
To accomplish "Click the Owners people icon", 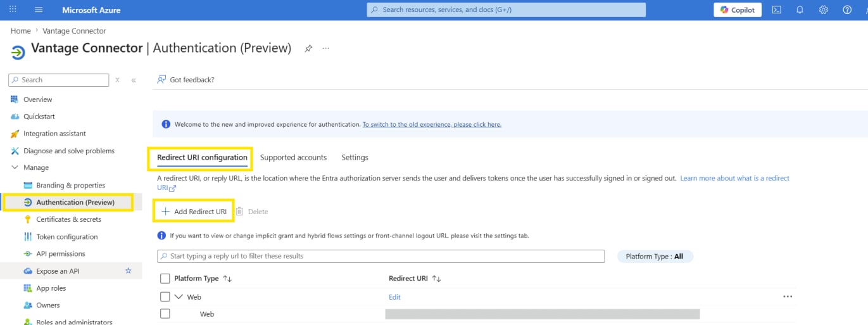I will pyautogui.click(x=28, y=305).
